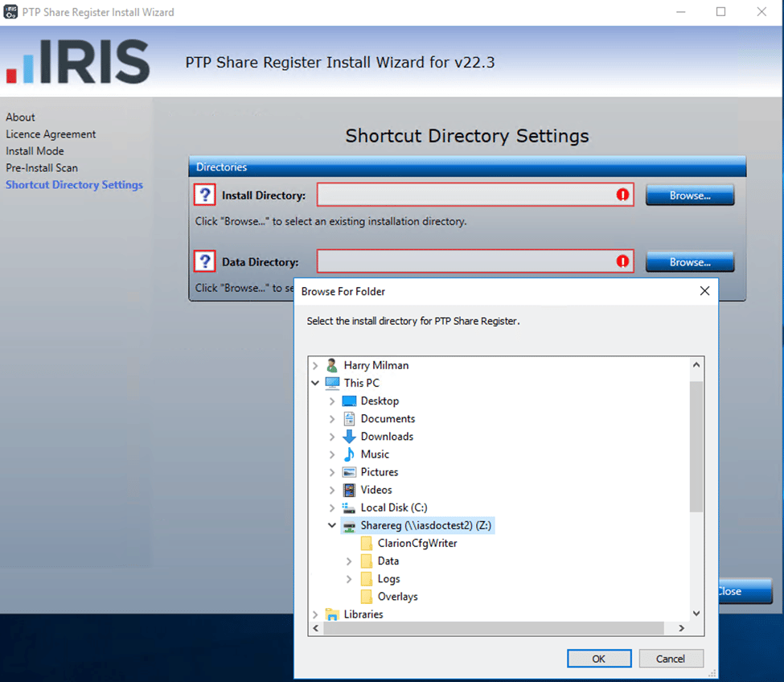Image resolution: width=784 pixels, height=682 pixels.
Task: Expand the Harry Milman tree node
Action: 315,365
